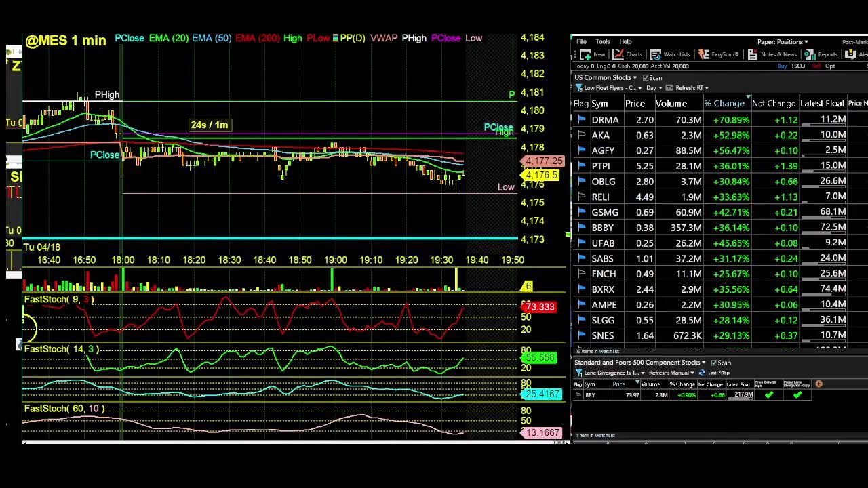This screenshot has height=488, width=868.
Task: Click the 4,177.25 price marker on chart axis
Action: pos(543,161)
